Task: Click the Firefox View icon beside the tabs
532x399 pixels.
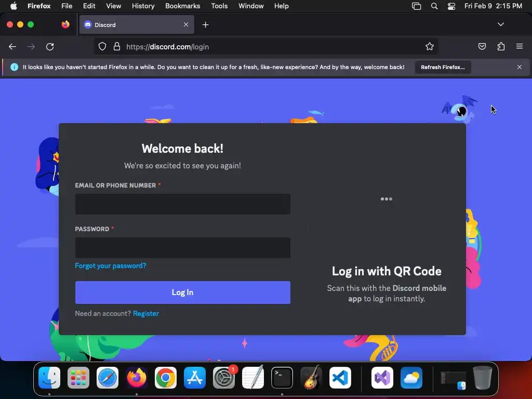Action: [65, 24]
